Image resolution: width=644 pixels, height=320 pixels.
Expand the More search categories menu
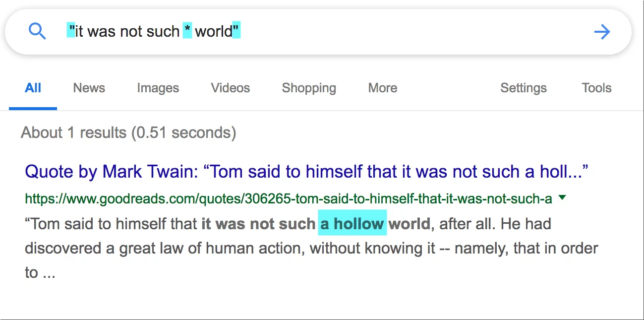[383, 88]
